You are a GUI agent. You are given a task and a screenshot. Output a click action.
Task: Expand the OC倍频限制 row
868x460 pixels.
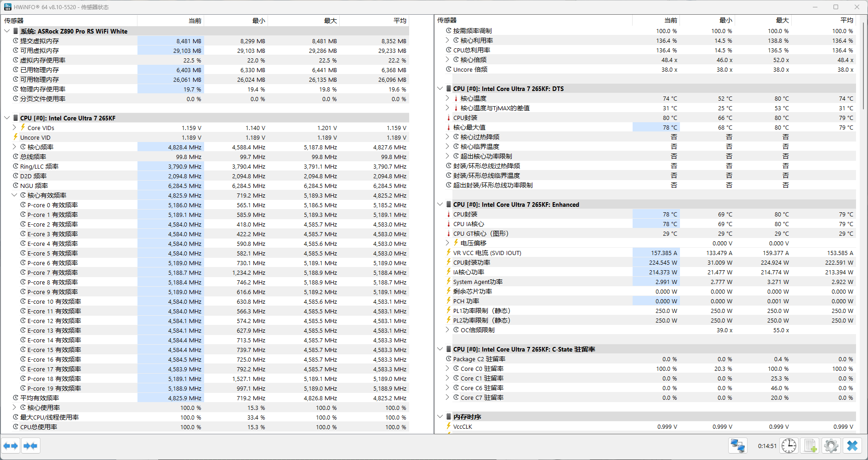(447, 330)
